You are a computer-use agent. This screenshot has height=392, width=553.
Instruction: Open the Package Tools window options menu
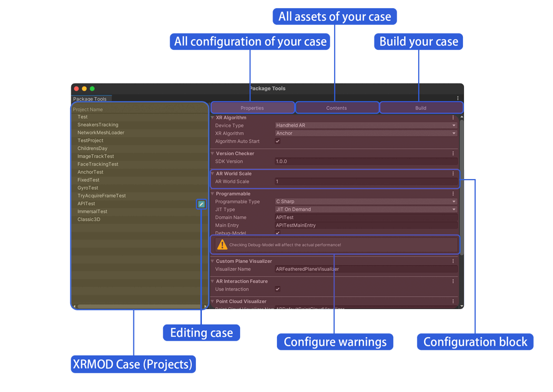[x=458, y=98]
